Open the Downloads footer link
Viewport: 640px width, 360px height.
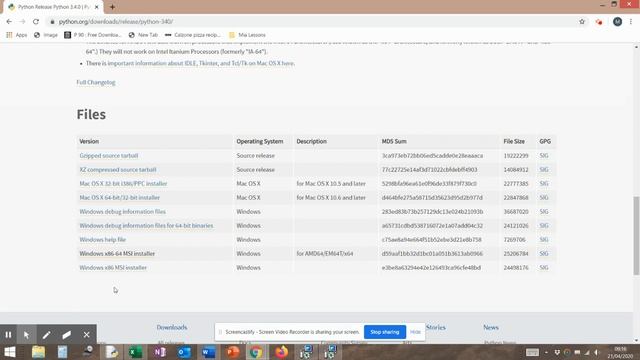click(x=172, y=327)
